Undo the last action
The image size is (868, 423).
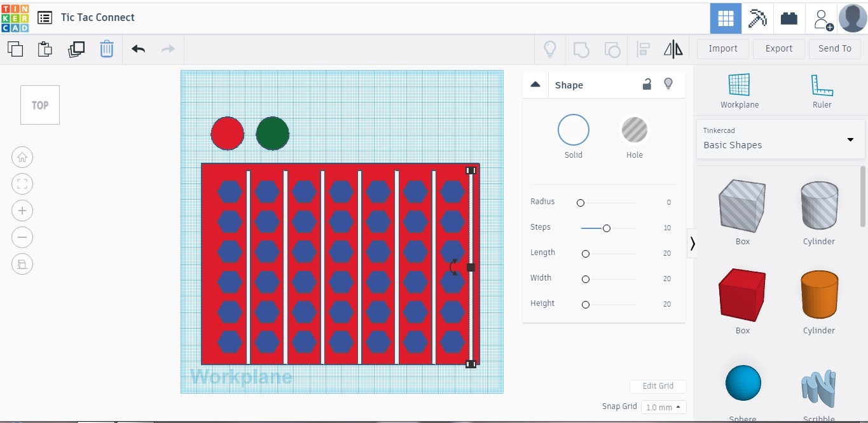[138, 49]
